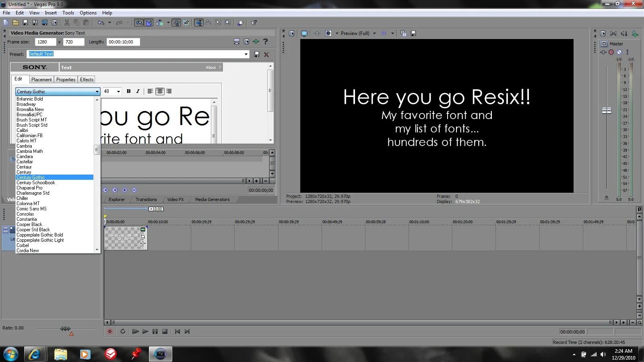Select Comic Sans MS from the font list

click(x=55, y=209)
